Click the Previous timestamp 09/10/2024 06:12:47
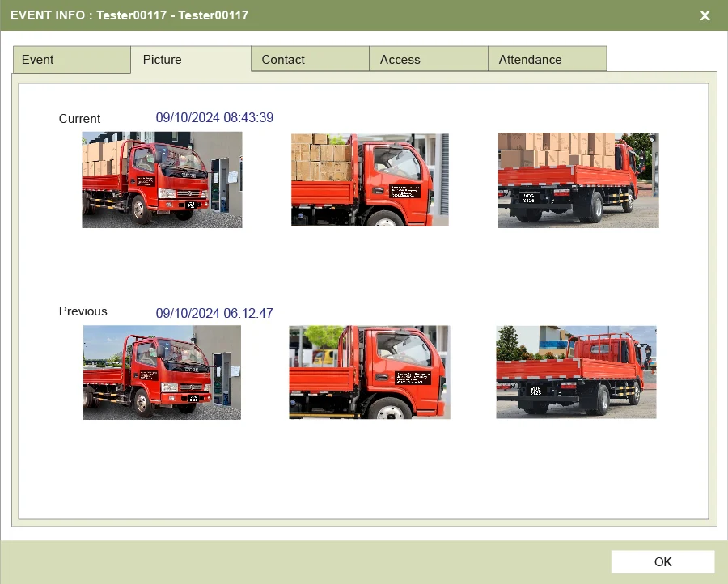 (214, 313)
